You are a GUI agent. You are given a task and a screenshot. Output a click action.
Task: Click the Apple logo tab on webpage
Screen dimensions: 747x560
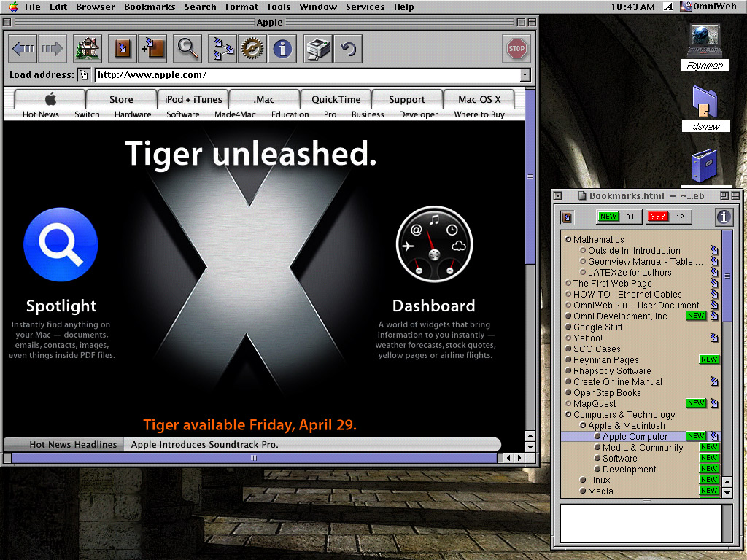50,99
